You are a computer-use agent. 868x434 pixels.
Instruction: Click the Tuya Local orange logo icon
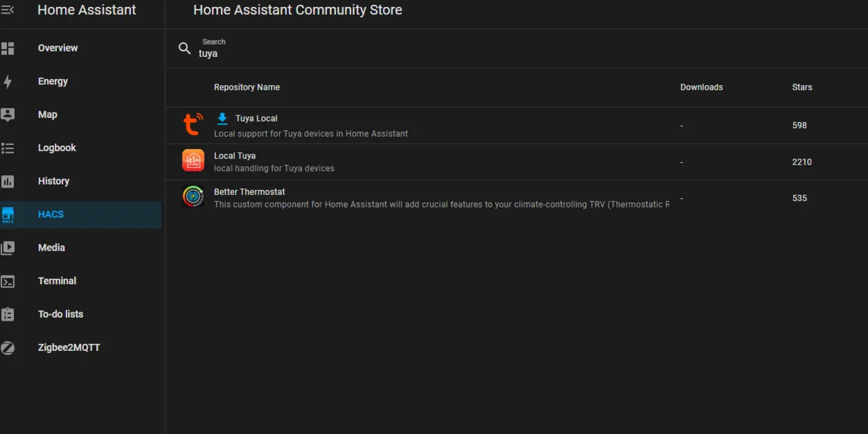[x=193, y=124]
